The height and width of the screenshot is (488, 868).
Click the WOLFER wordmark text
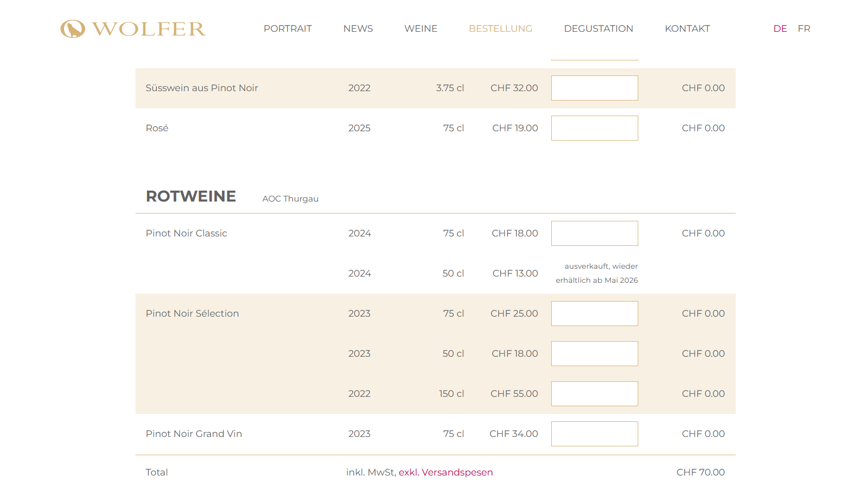[149, 29]
